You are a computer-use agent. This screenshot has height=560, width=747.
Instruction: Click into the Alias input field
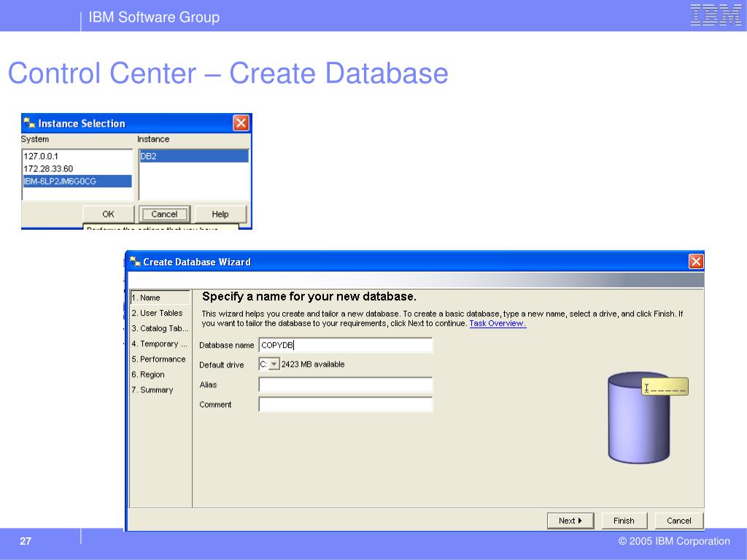[x=345, y=384]
